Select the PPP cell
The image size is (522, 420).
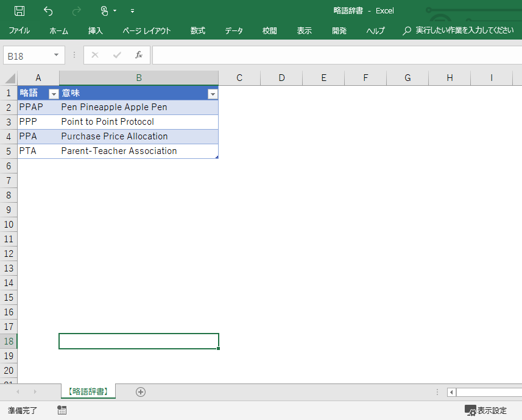(x=38, y=122)
